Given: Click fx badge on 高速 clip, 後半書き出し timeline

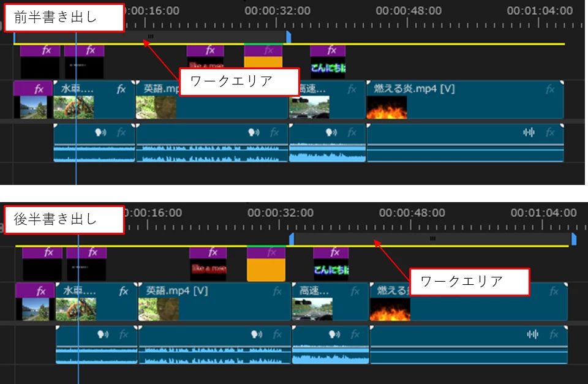Looking at the screenshot, I should pyautogui.click(x=355, y=292).
